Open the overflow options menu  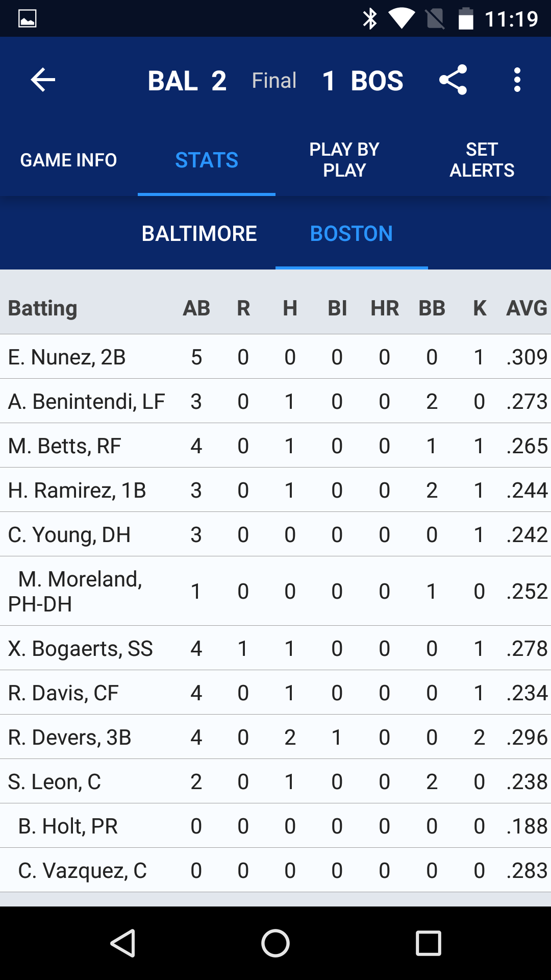pyautogui.click(x=517, y=80)
